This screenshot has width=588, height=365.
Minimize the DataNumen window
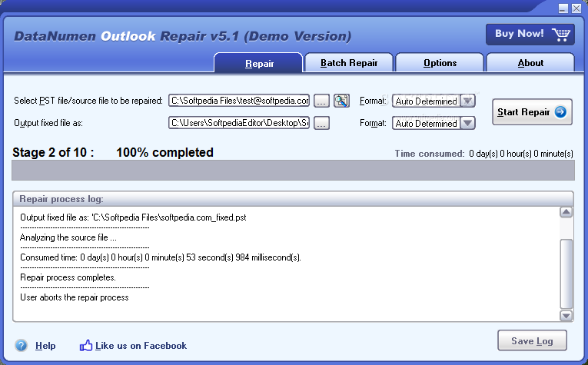point(563,8)
